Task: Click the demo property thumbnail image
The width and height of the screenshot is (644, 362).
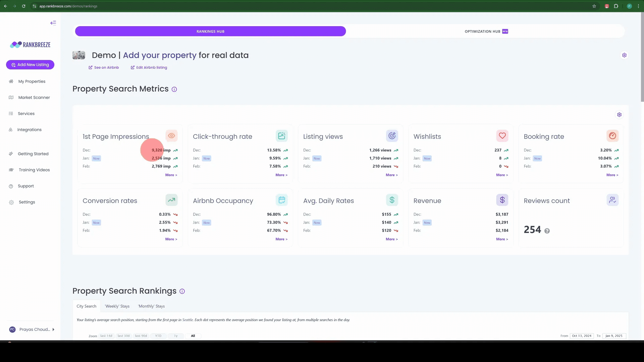Action: point(79,55)
